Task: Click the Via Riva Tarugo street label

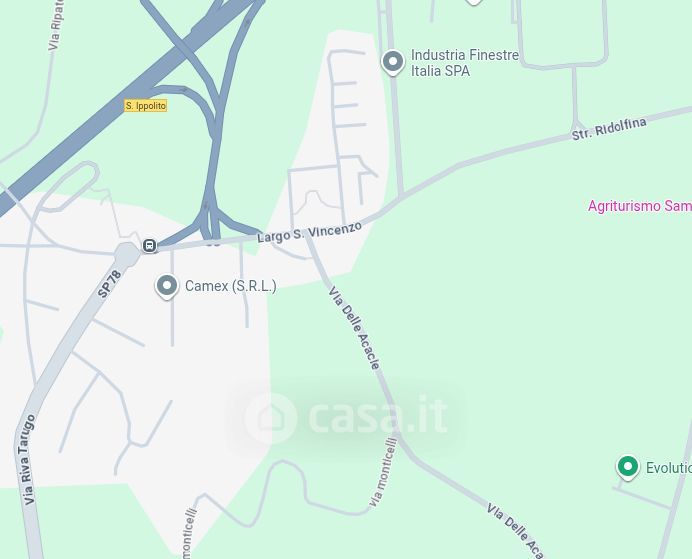Action: point(30,459)
